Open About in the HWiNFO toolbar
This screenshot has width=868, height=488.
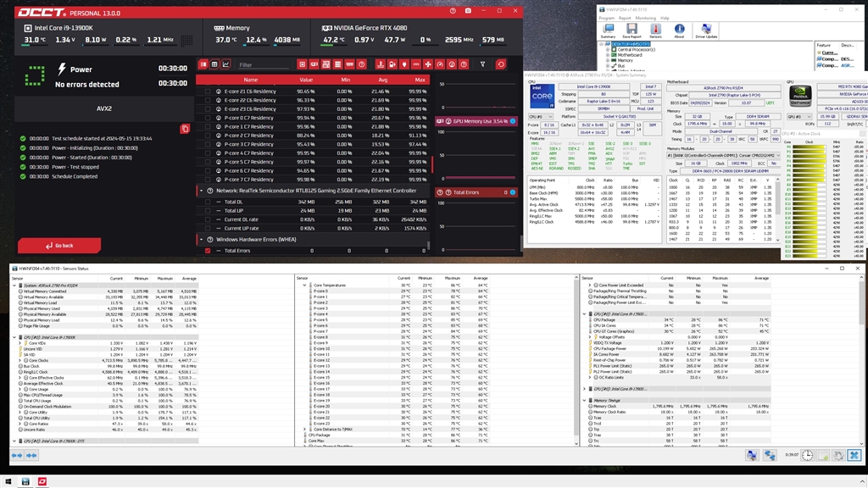tap(679, 31)
